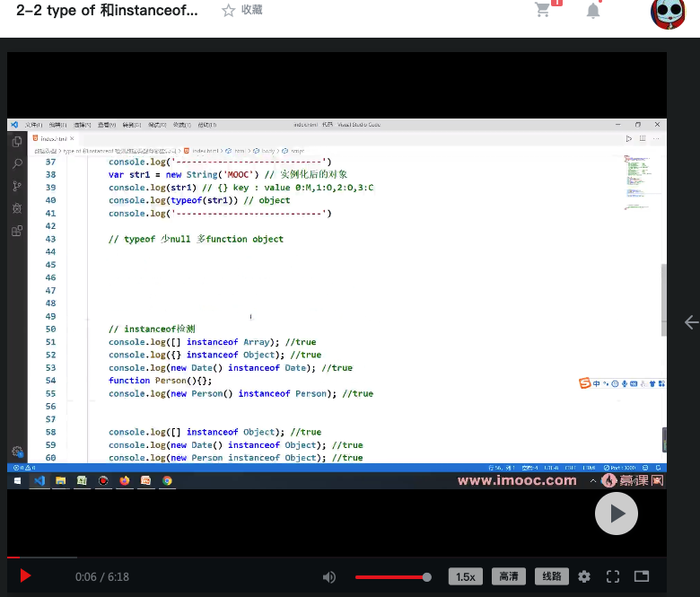Click VS Code icon in taskbar

point(39,480)
